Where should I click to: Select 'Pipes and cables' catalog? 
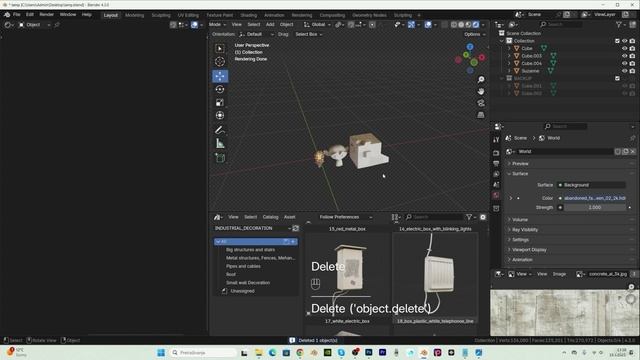coord(243,266)
